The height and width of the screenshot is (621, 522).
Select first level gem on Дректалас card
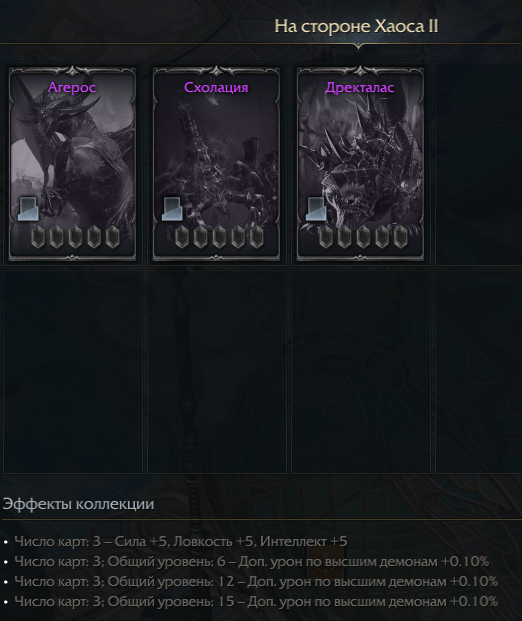pyautogui.click(x=326, y=237)
